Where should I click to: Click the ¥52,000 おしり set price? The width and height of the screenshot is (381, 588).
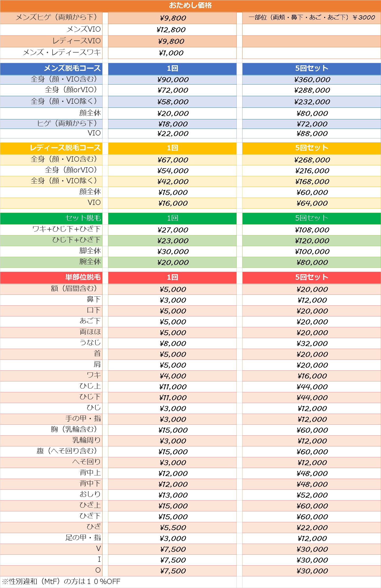[x=312, y=495]
